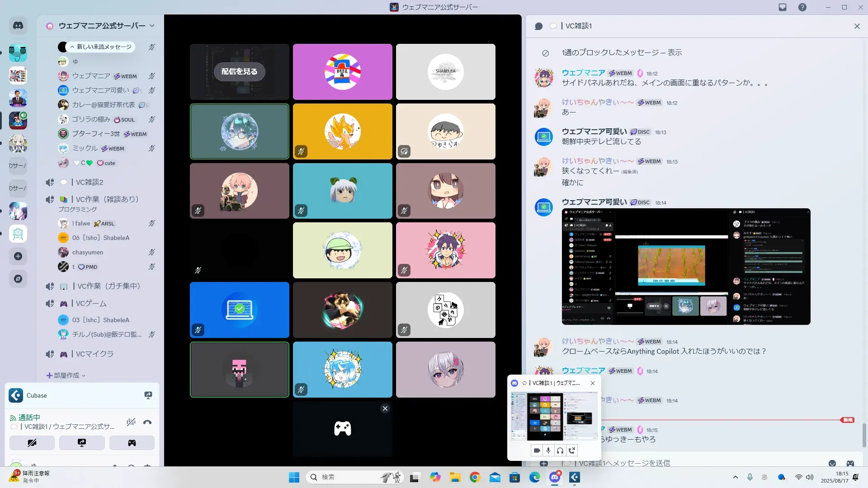Click the Add a Server plus icon
This screenshot has width=868, height=488.
(x=18, y=256)
